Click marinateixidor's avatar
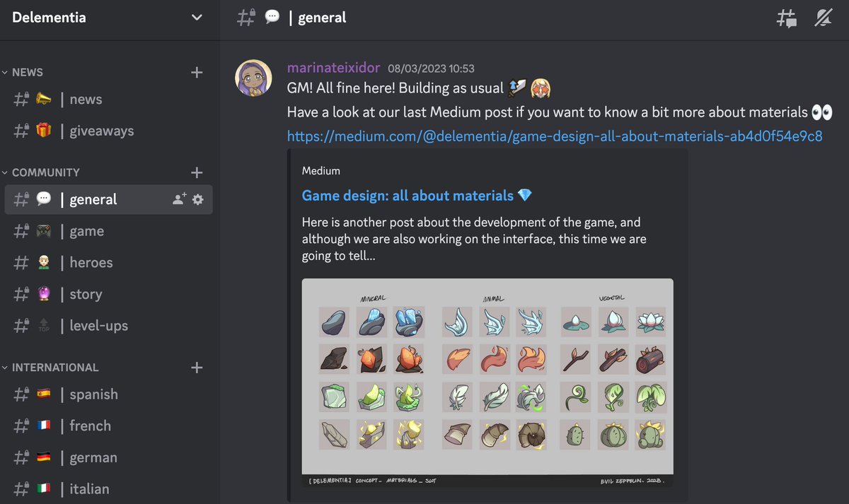The image size is (849, 504). (x=253, y=78)
